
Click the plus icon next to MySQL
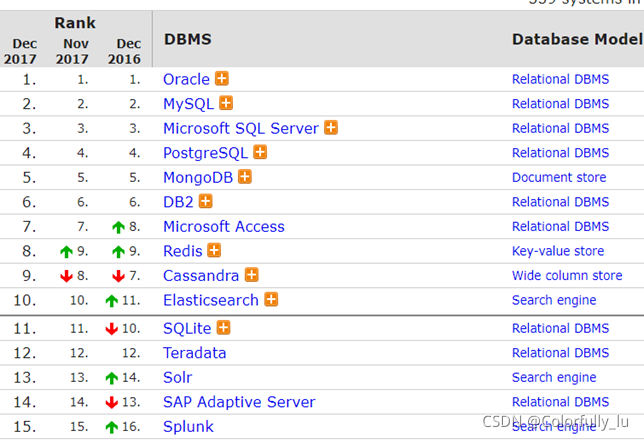pyautogui.click(x=226, y=103)
